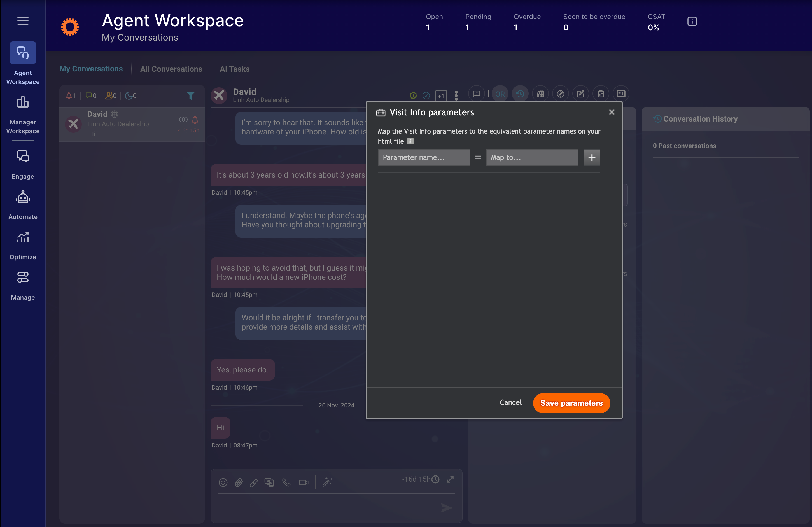Click the '0 Past conversations' text
812x527 pixels.
(684, 146)
